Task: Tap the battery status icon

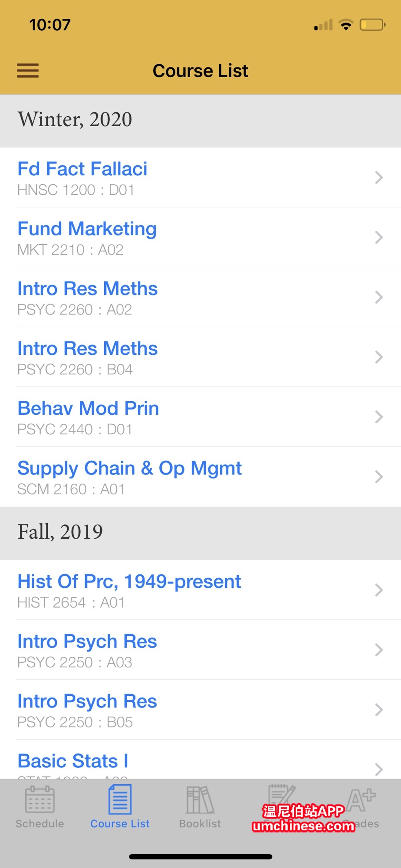Action: click(x=372, y=25)
